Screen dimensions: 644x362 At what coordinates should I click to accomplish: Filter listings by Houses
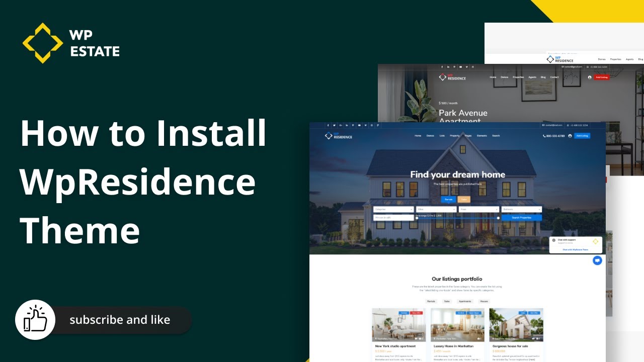pos(484,301)
